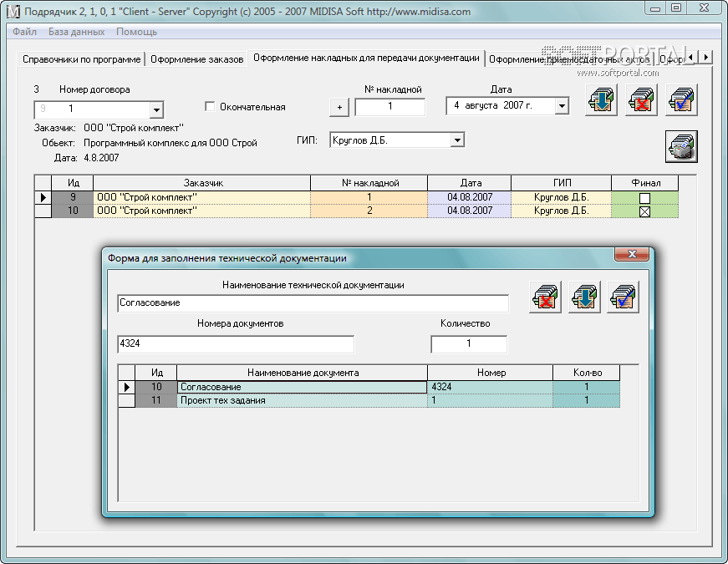Click the print invoice icon below toolbar
The height and width of the screenshot is (564, 728).
(681, 147)
